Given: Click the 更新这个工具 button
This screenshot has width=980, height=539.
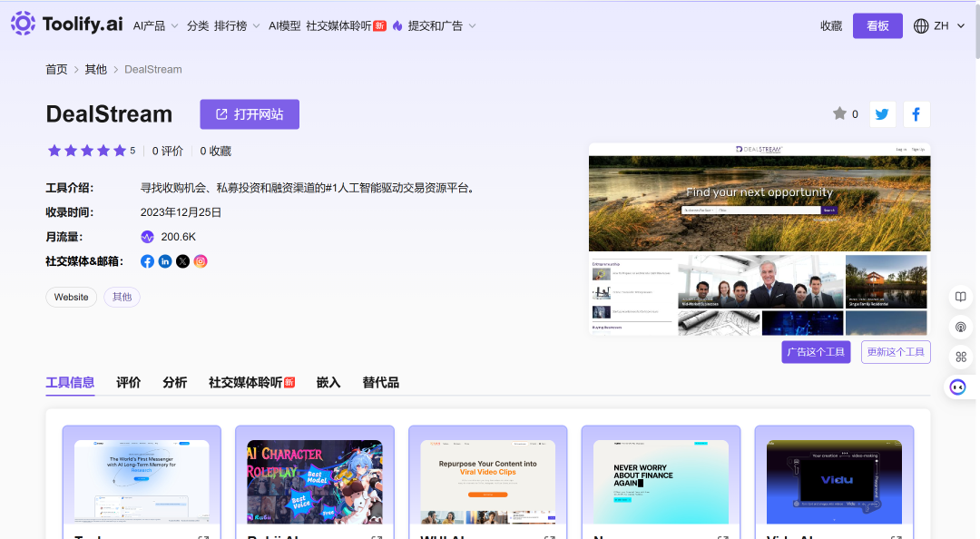Looking at the screenshot, I should coord(896,352).
